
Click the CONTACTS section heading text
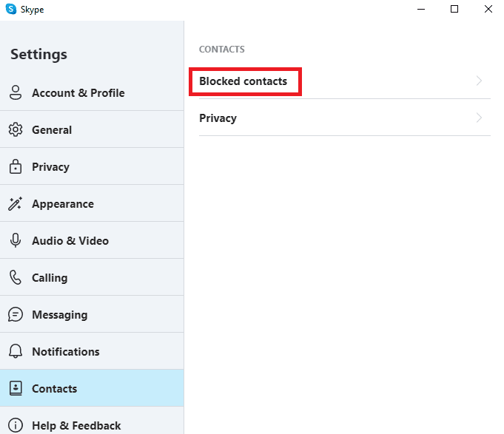222,49
